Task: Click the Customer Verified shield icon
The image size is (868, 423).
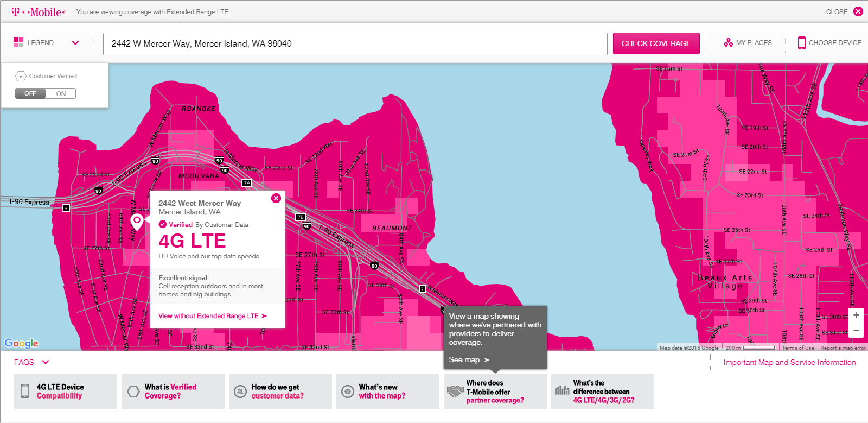Action: [21, 77]
